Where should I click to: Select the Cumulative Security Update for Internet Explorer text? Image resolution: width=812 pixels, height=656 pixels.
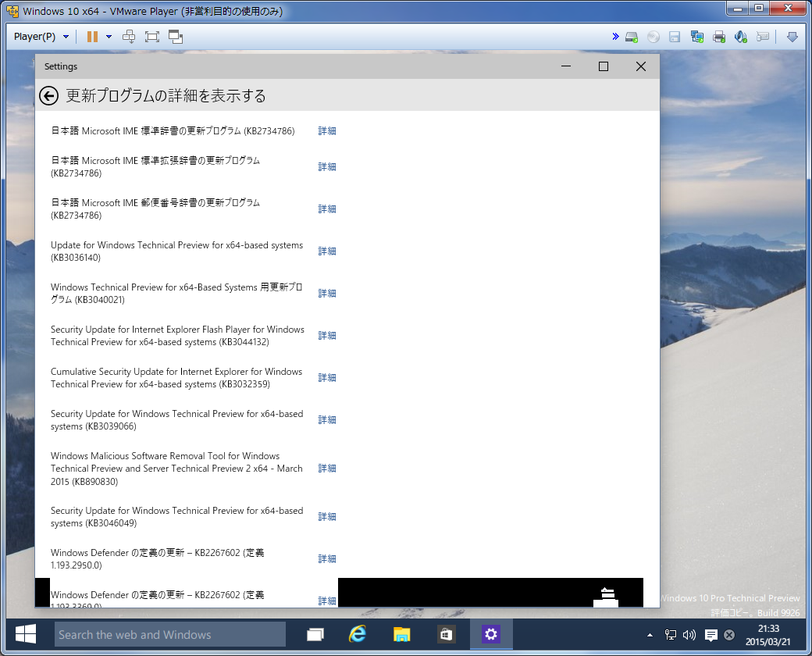(x=176, y=378)
